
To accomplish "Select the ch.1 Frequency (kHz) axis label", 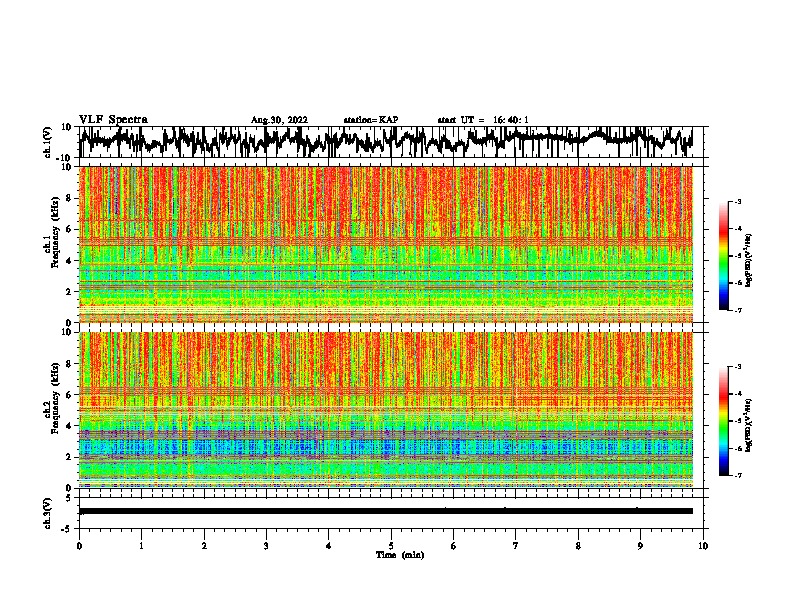I will click(x=55, y=232).
